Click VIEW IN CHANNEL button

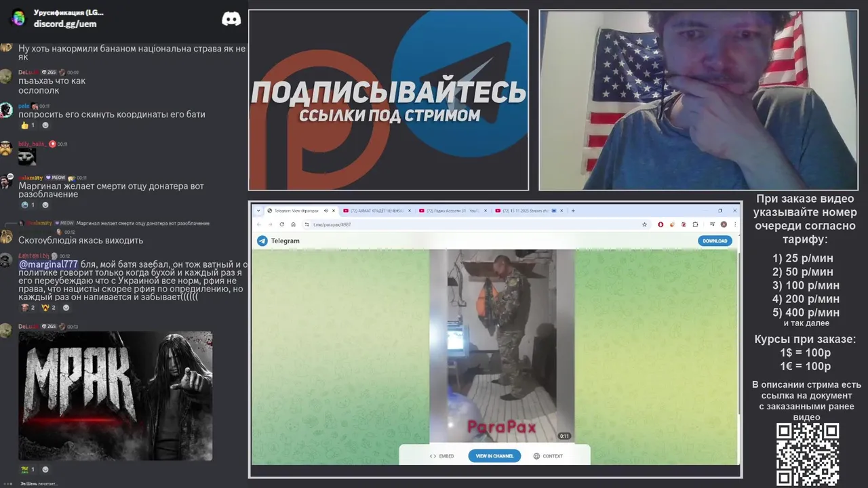(x=494, y=456)
